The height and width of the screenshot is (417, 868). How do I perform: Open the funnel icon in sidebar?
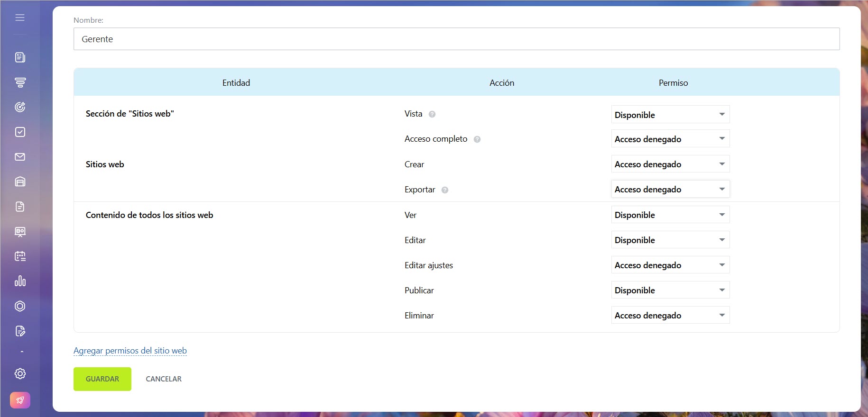pyautogui.click(x=20, y=82)
